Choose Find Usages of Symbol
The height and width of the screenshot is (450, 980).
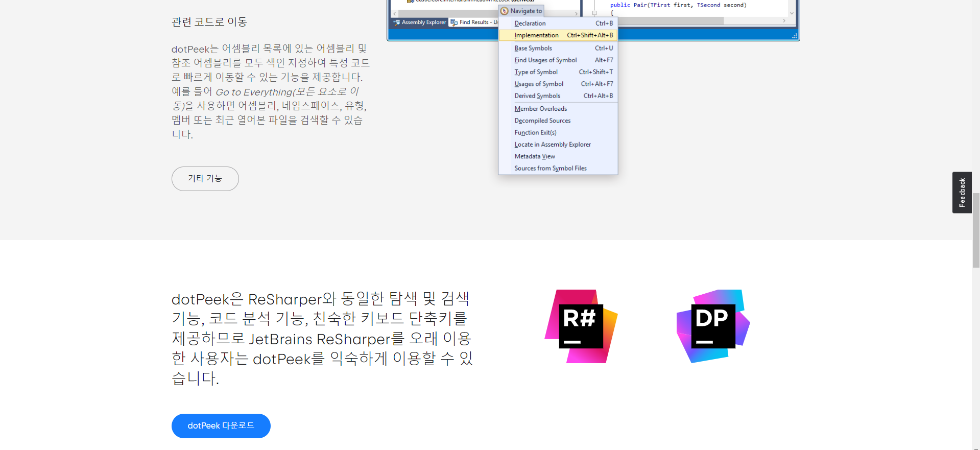558,60
